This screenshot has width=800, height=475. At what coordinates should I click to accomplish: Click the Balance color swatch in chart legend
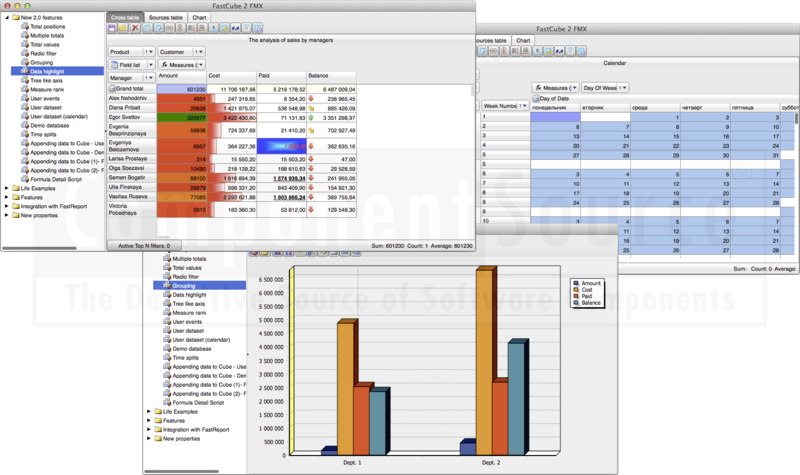click(x=577, y=303)
